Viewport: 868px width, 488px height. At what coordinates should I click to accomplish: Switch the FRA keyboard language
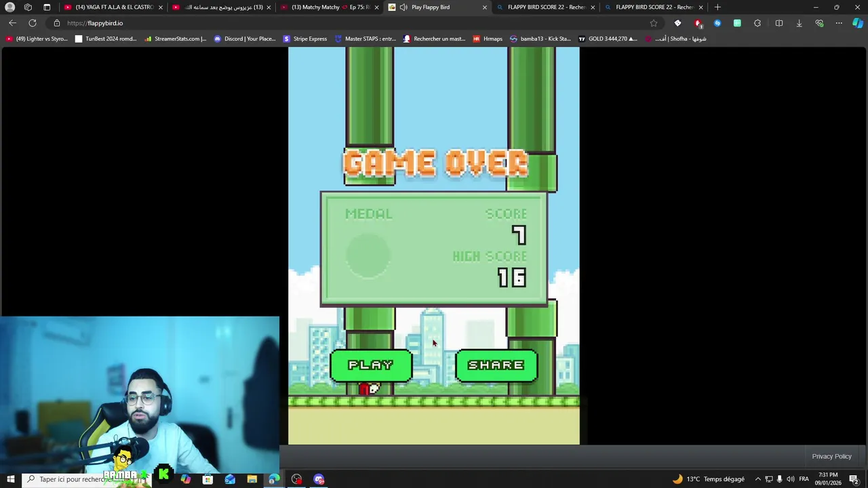[804, 479]
